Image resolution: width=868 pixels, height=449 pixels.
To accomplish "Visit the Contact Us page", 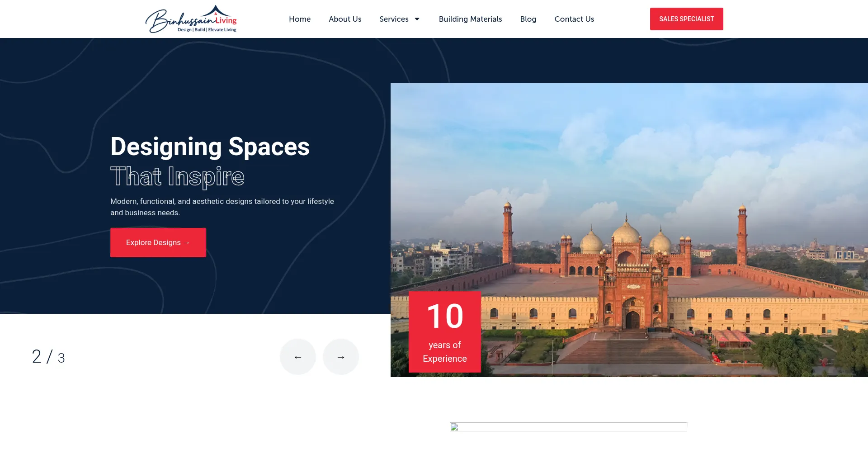I will point(574,19).
